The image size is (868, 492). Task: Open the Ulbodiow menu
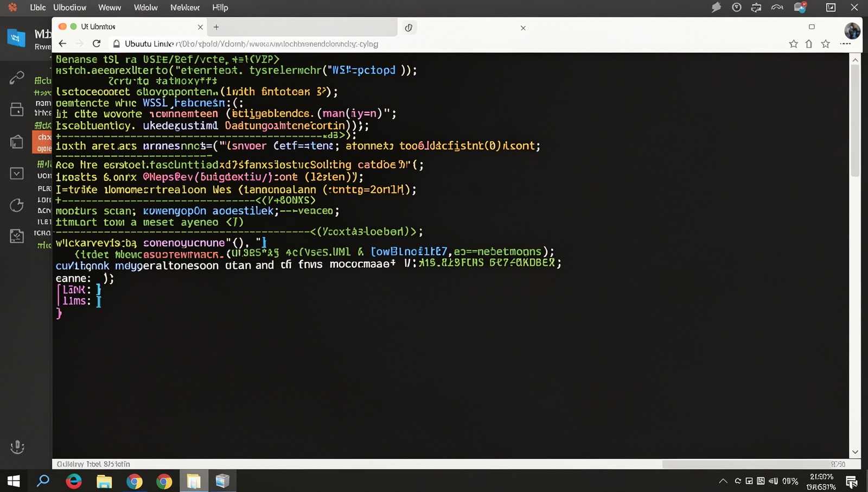70,8
